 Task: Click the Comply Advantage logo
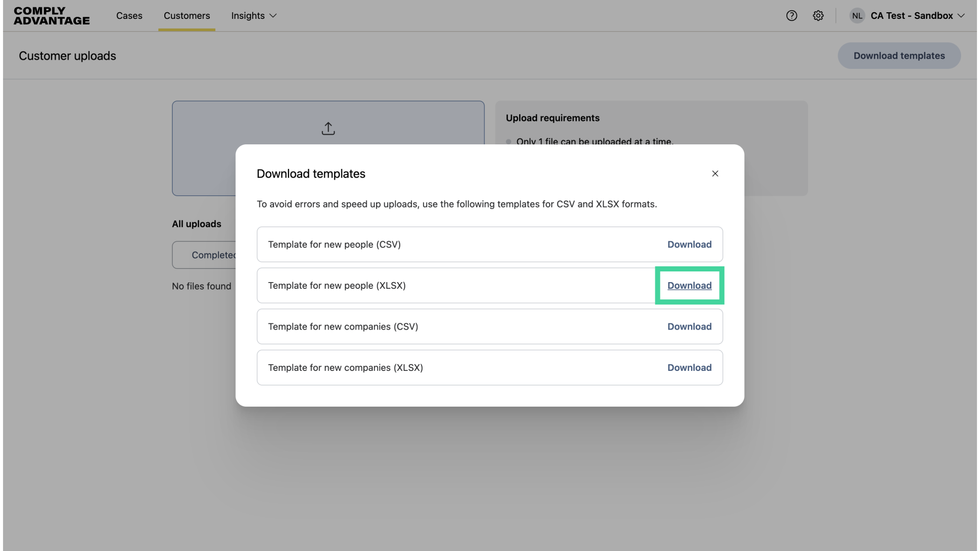pos(52,16)
